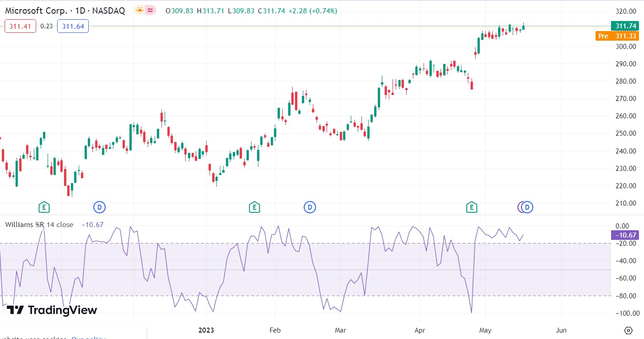
Task: Click the earnings E marker near February
Action: (x=254, y=207)
